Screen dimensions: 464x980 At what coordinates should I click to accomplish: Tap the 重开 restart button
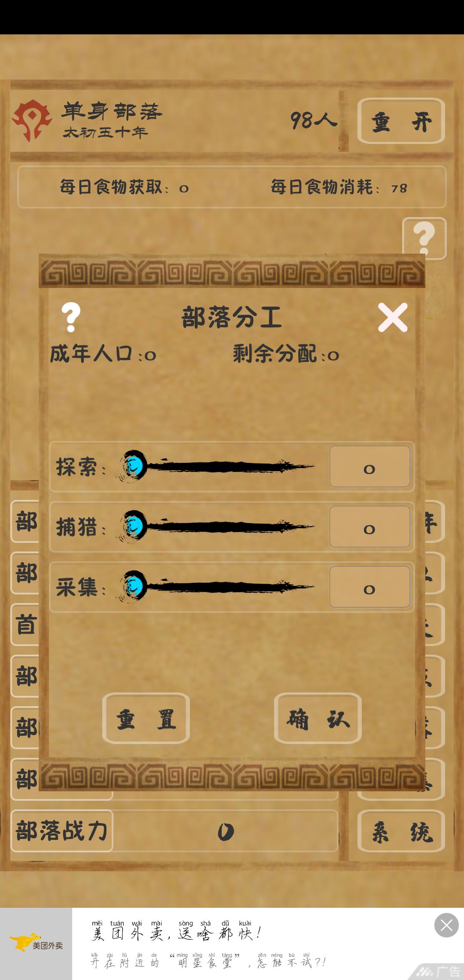[401, 121]
